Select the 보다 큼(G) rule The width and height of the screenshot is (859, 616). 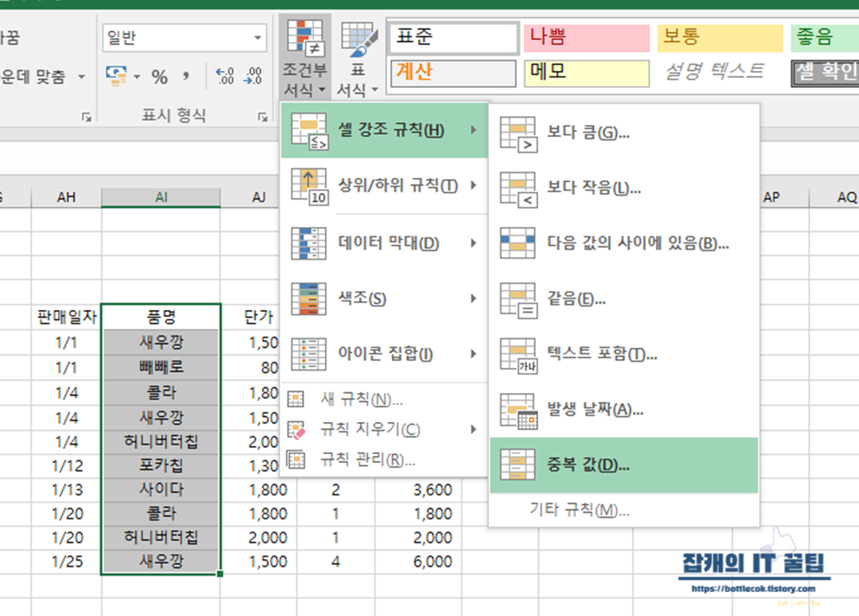coord(624,132)
